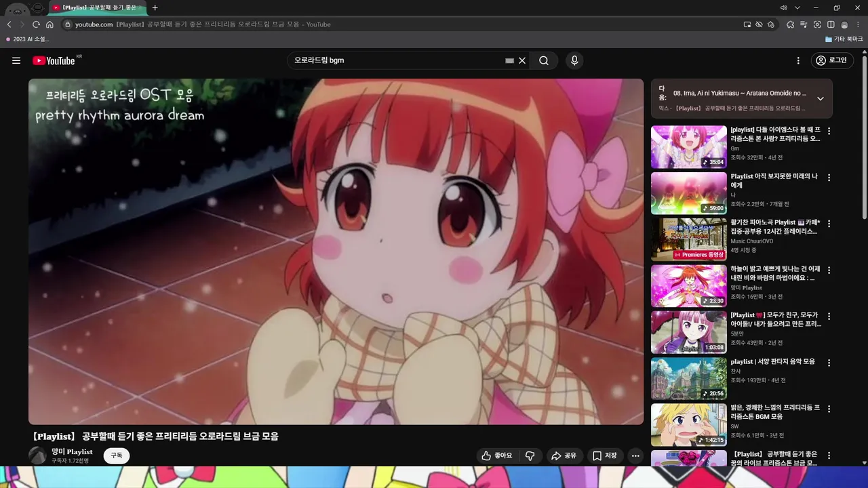Click the thumbs-down dislike icon
This screenshot has height=488, width=868.
[x=530, y=455]
